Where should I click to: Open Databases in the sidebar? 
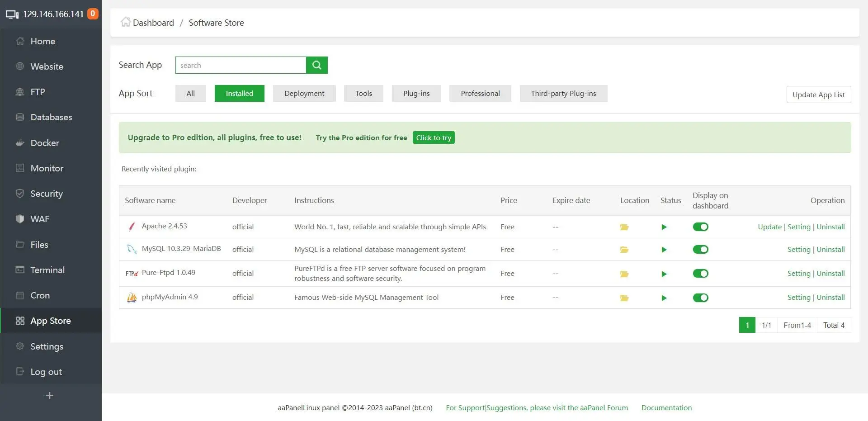coord(51,117)
